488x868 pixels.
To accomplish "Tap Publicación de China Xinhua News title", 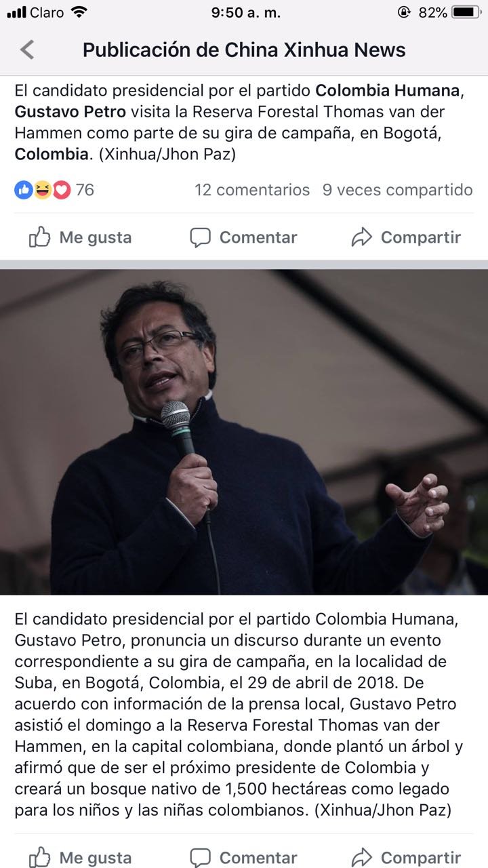I will [x=244, y=50].
